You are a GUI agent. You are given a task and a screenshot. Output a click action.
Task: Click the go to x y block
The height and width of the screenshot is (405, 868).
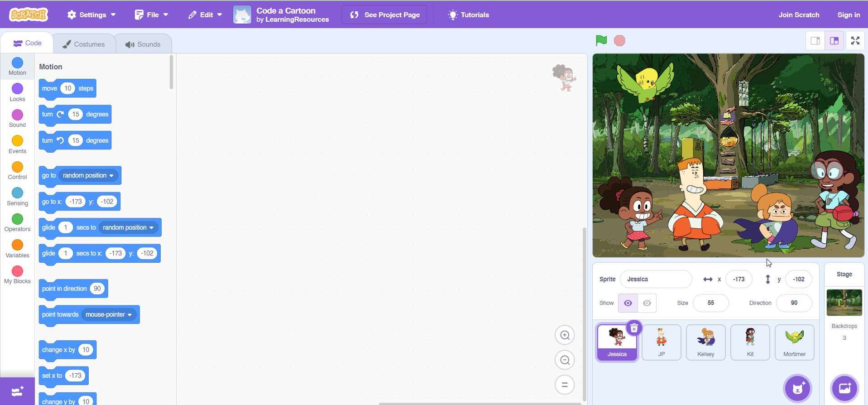click(x=80, y=202)
